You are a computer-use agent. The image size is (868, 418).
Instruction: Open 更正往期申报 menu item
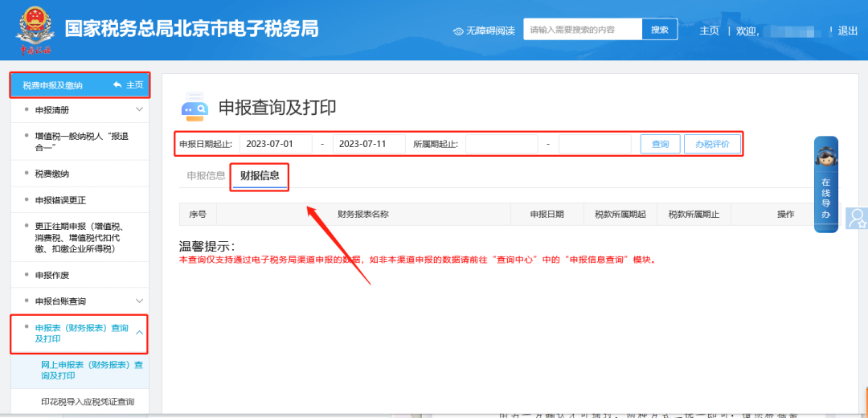tap(80, 237)
